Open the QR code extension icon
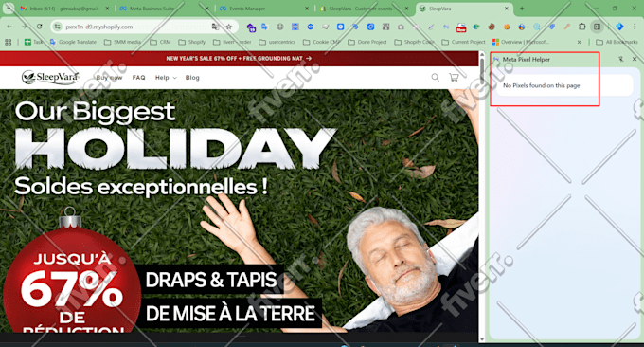This screenshot has width=644, height=347. point(385,27)
